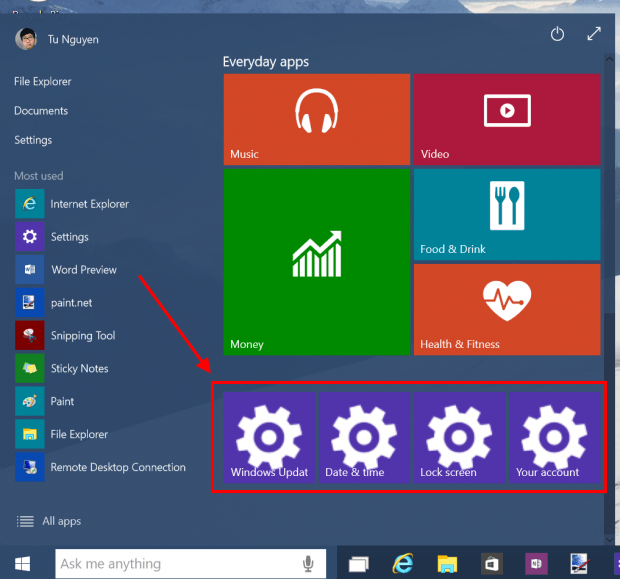Open the Settings link under Documents
Image resolution: width=620 pixels, height=579 pixels.
point(33,140)
